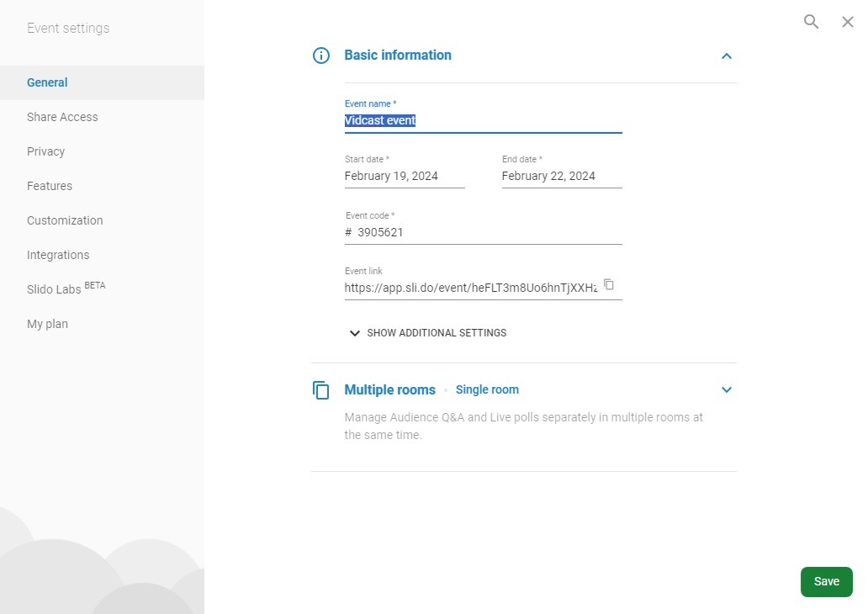Copy the event link with the clipboard icon
The width and height of the screenshot is (868, 614).
tap(609, 284)
